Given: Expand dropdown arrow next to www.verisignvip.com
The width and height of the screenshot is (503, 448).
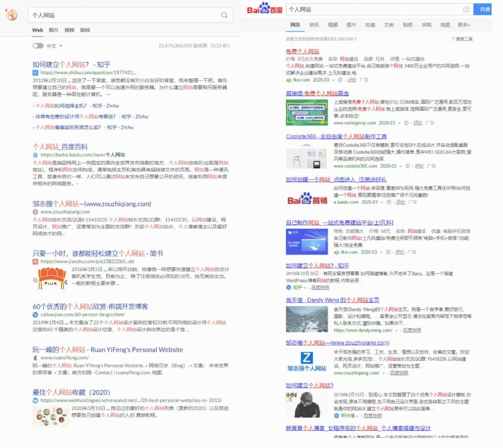Looking at the screenshot, I should pyautogui.click(x=399, y=123).
